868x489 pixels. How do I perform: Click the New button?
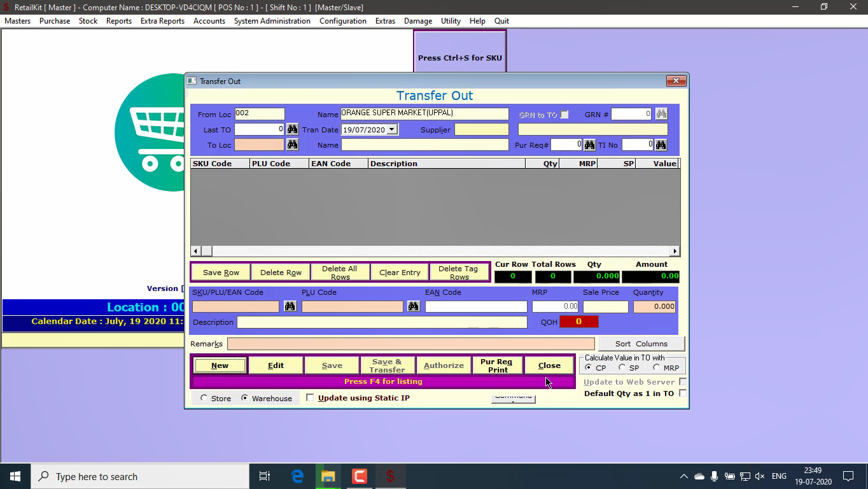click(x=220, y=365)
